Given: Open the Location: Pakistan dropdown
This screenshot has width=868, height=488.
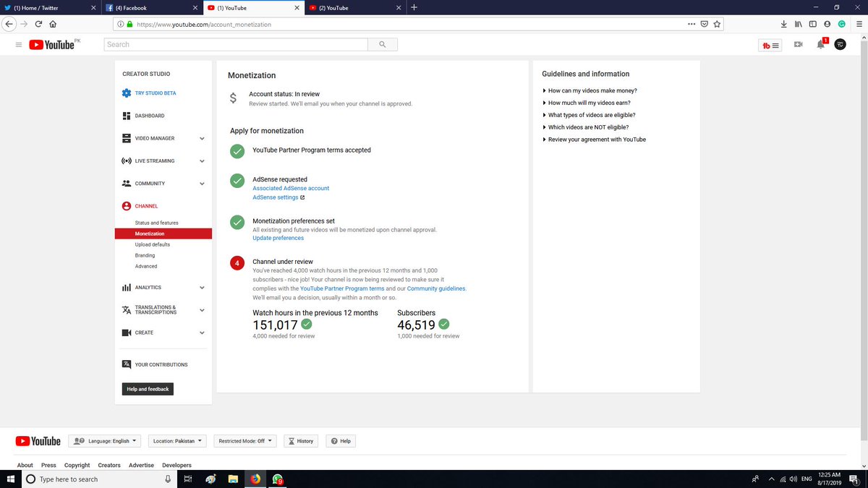Looking at the screenshot, I should click(177, 441).
